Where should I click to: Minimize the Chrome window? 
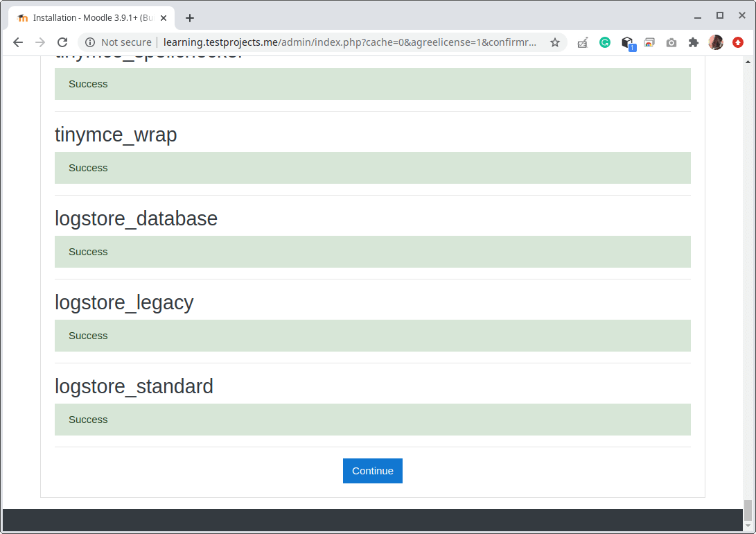coord(698,16)
